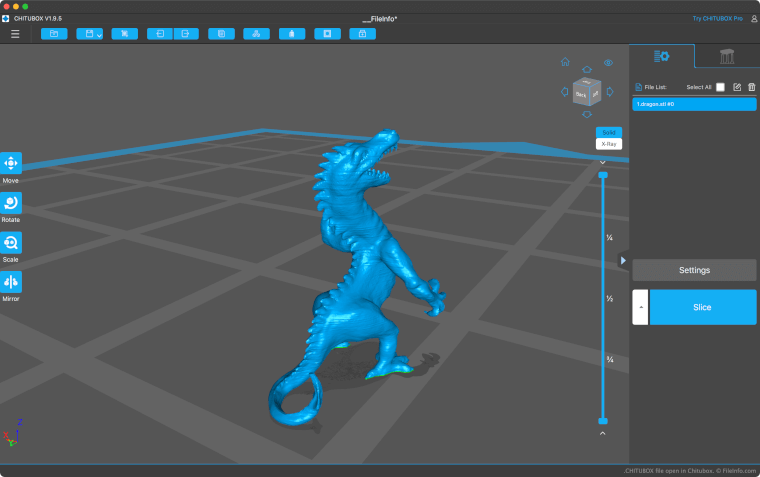Collapse the right side panel arrow

click(623, 260)
